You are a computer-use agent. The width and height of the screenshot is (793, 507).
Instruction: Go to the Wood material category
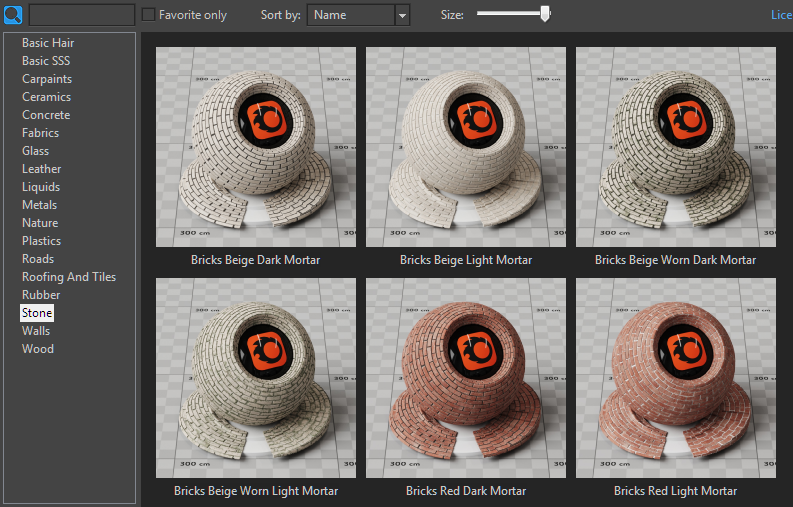tap(38, 349)
